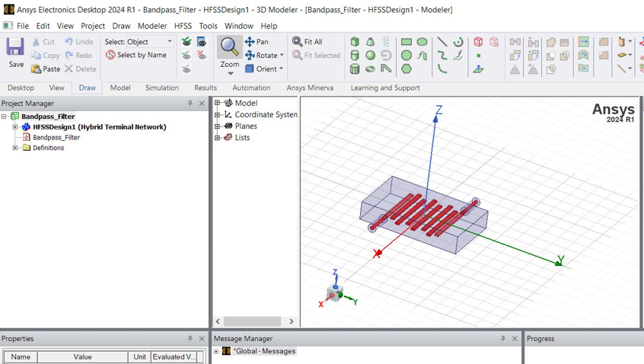Viewport: 644px width, 364px height.
Task: Click the sweep around axis icon
Action: tap(583, 56)
